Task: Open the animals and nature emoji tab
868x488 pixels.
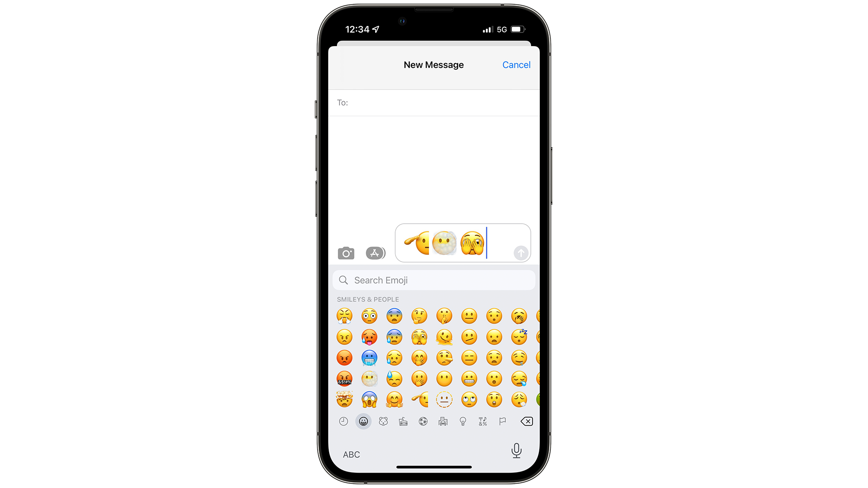Action: pos(383,421)
